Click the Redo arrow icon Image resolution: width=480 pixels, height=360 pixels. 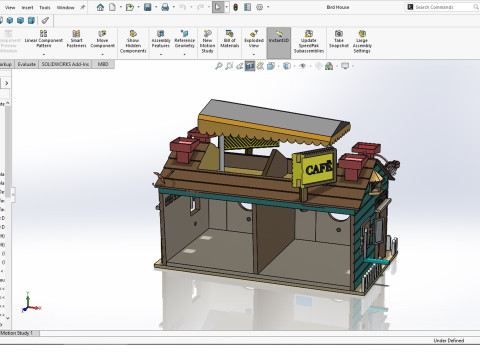tap(200, 7)
